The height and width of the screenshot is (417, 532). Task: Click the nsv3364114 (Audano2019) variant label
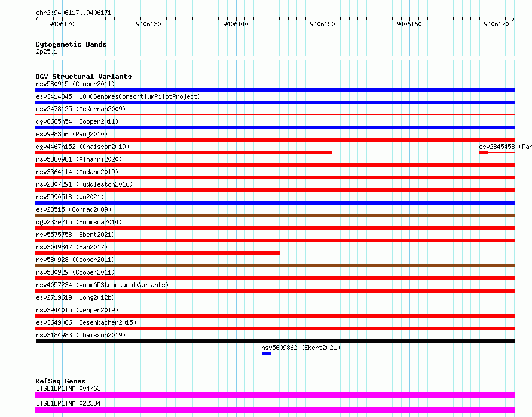[x=77, y=172]
